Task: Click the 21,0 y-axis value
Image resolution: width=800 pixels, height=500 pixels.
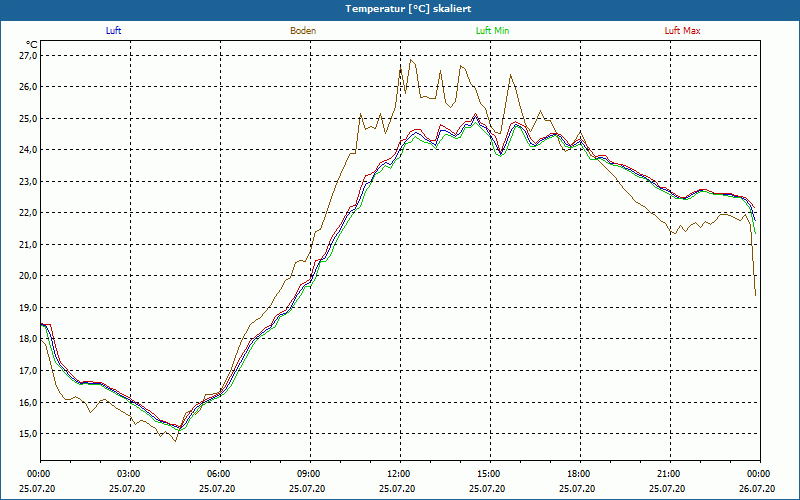Action: point(28,244)
